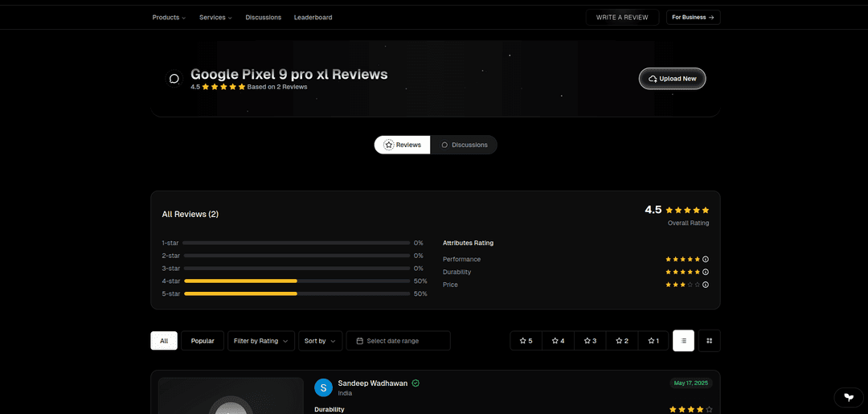Click the May 17, 2025 date badge

691,383
